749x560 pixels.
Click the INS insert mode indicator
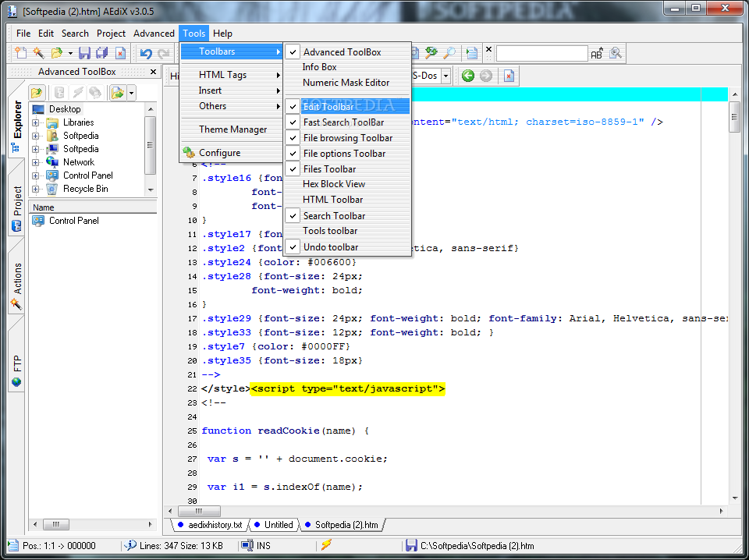pyautogui.click(x=263, y=545)
